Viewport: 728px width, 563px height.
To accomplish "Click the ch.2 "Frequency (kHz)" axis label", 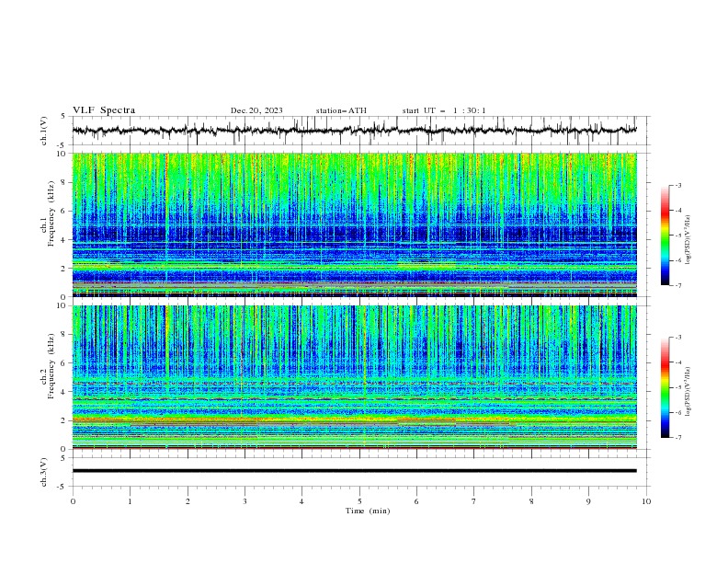I will pyautogui.click(x=51, y=366).
